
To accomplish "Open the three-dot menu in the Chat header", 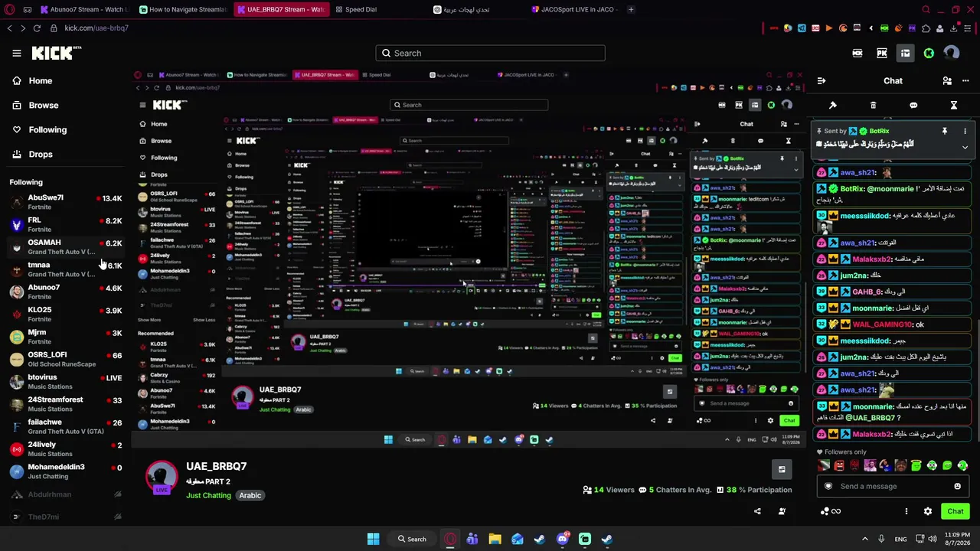I will (965, 81).
